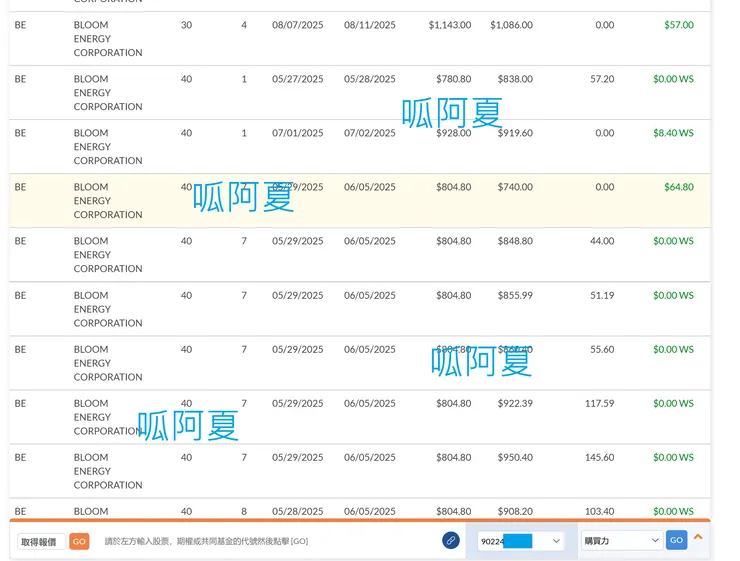Click the hold-days 4 cell
The image size is (740, 561).
pyautogui.click(x=244, y=25)
